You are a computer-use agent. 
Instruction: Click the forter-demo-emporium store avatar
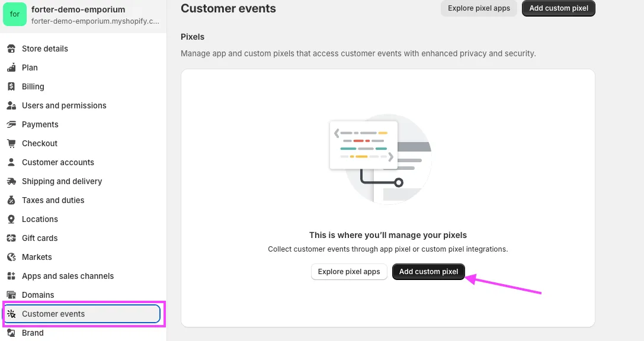(15, 14)
